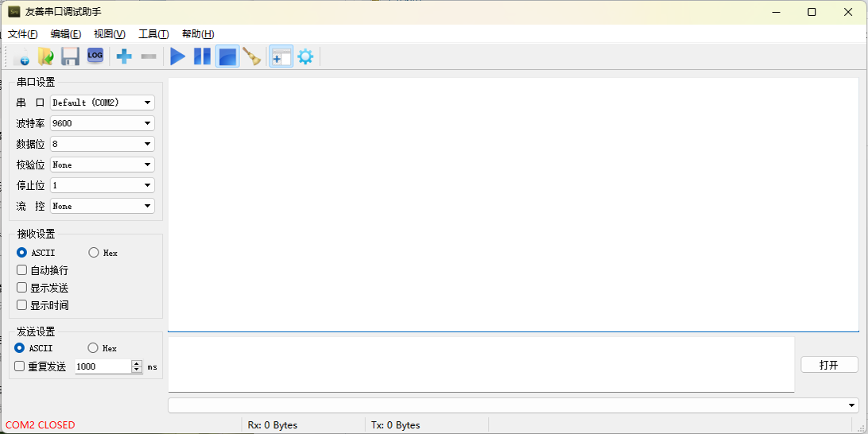Open the 波特率 9600 dropdown
The image size is (868, 434).
point(103,123)
